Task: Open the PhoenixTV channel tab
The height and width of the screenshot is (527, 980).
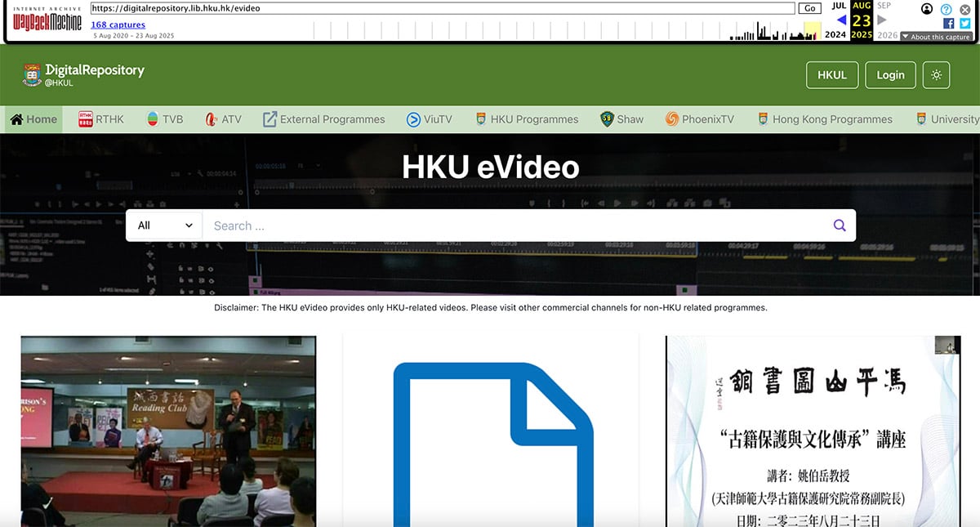Action: pos(699,119)
